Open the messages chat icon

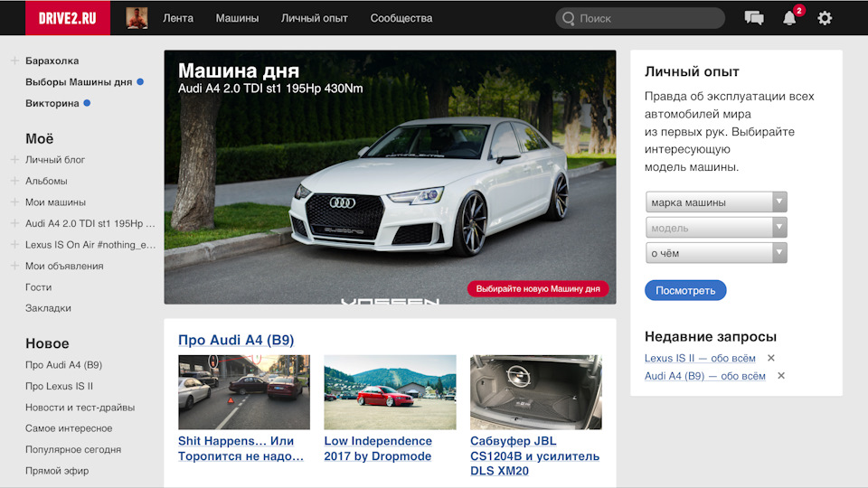pyautogui.click(x=754, y=18)
